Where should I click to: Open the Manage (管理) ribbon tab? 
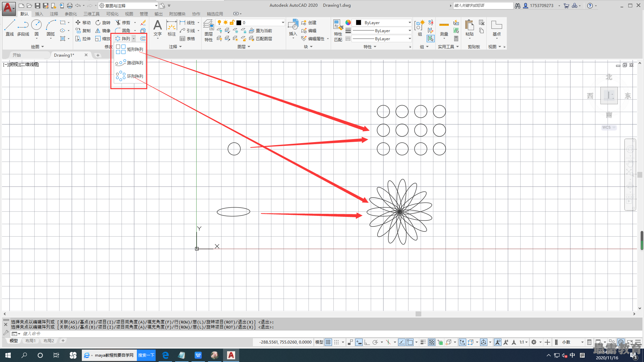[x=144, y=14]
